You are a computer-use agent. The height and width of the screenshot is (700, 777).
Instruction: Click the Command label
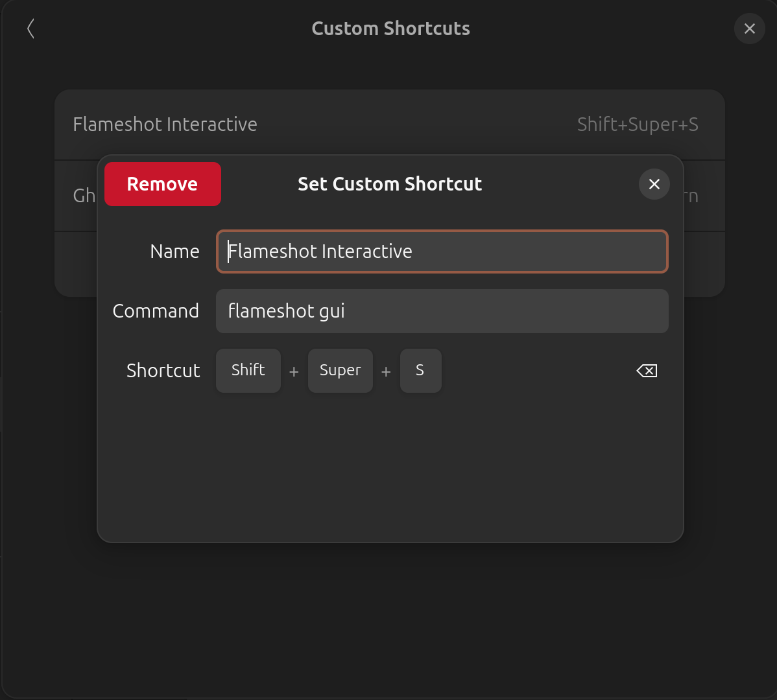pos(156,311)
